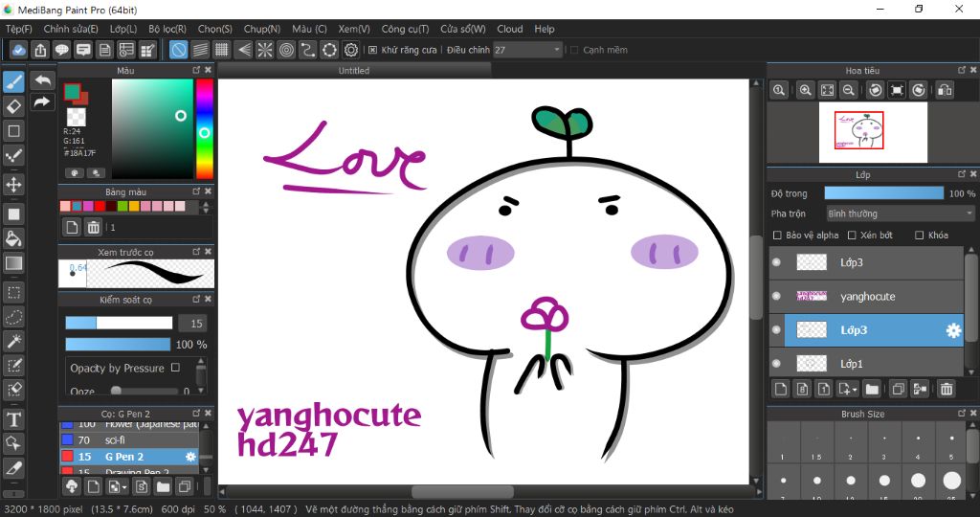Screen dimensions: 980x517
Task: Select the Select Pen tool
Action: coord(13,366)
